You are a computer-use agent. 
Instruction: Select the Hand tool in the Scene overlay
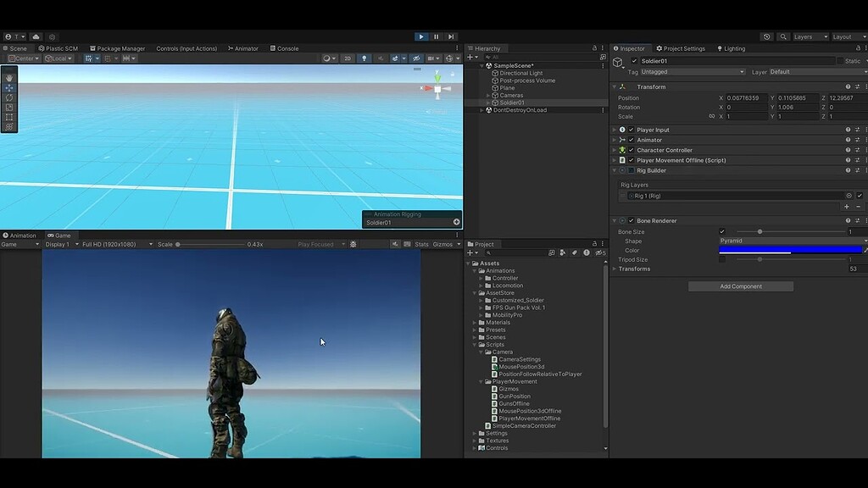[9, 77]
